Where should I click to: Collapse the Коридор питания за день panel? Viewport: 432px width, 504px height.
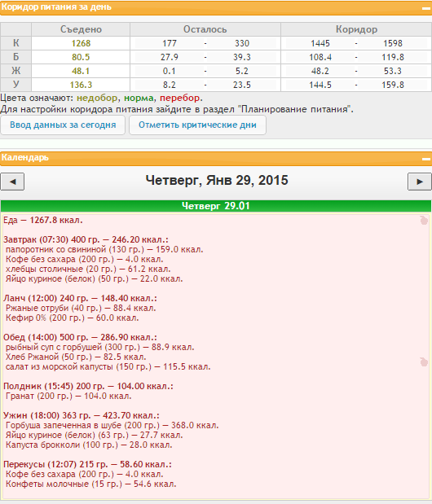[426, 8]
